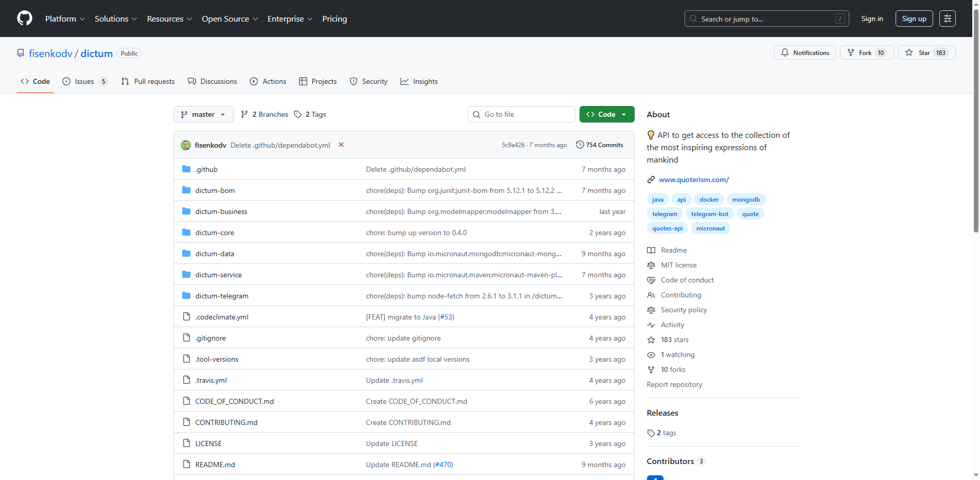The width and height of the screenshot is (980, 480).
Task: Open the Security tab
Action: [x=369, y=81]
